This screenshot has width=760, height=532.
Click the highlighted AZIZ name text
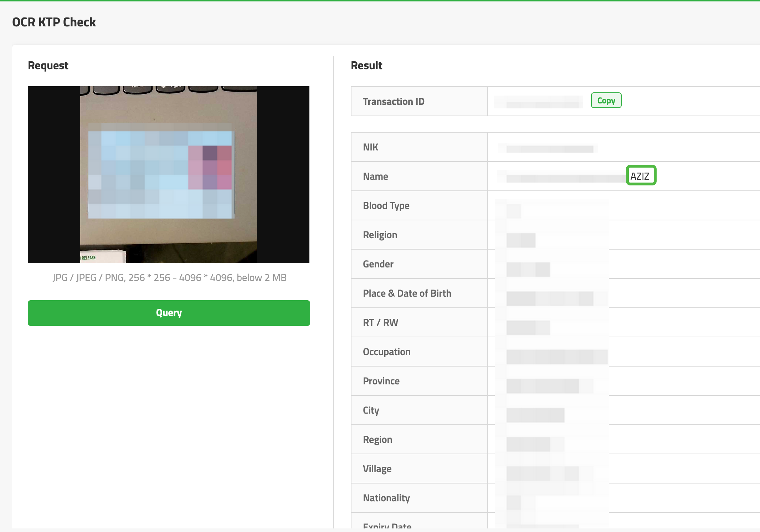click(x=640, y=176)
